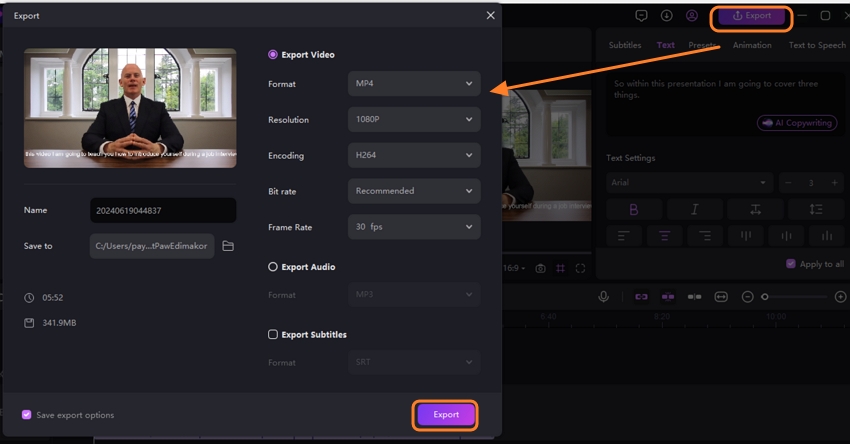Open the 16:9 aspect ratio dropdown

[x=514, y=268]
